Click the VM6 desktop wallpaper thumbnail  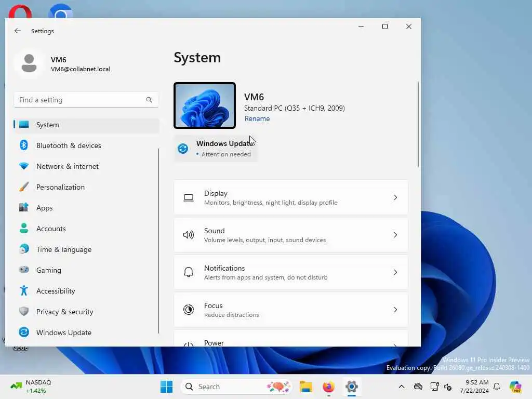(205, 105)
